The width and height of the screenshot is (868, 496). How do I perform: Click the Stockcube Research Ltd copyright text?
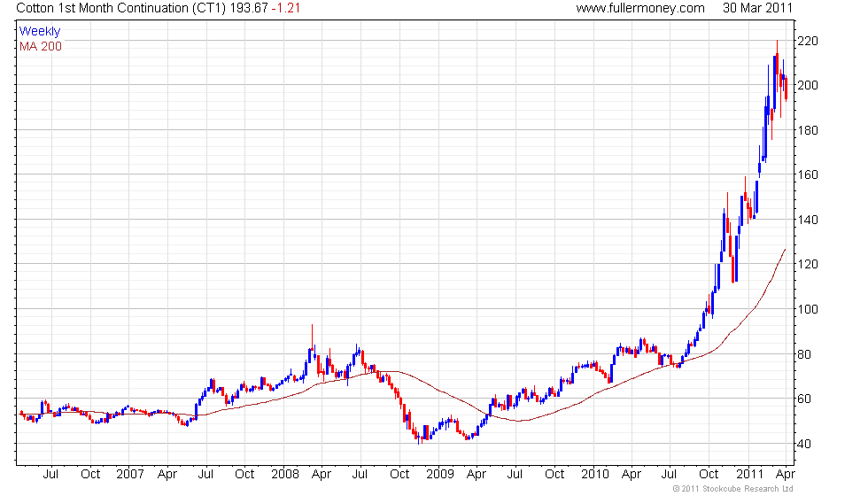tap(732, 489)
